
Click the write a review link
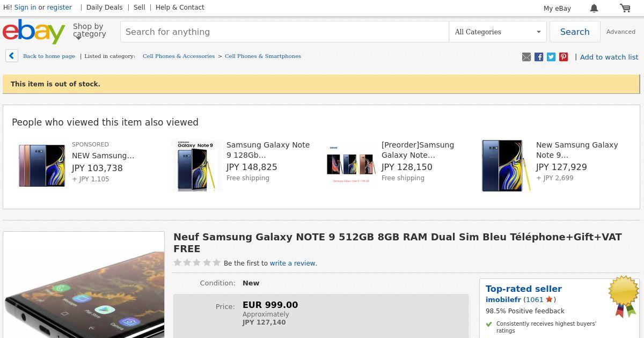[293, 263]
